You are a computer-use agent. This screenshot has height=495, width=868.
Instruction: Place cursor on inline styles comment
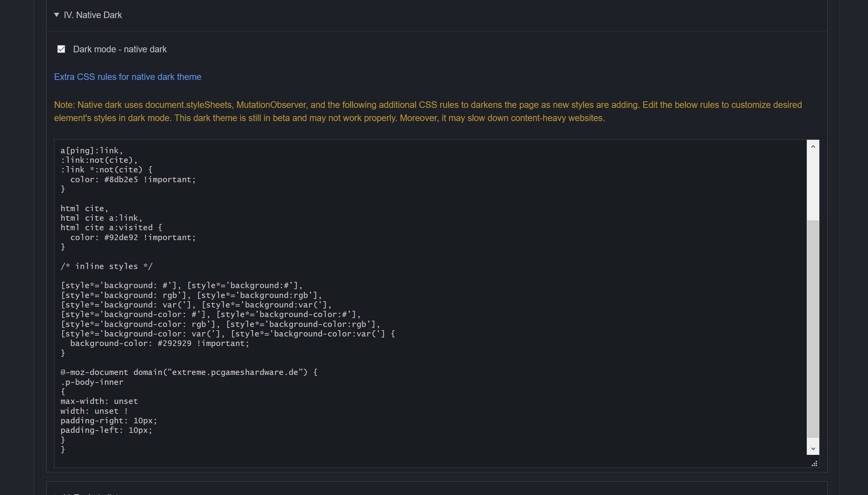[x=107, y=266]
